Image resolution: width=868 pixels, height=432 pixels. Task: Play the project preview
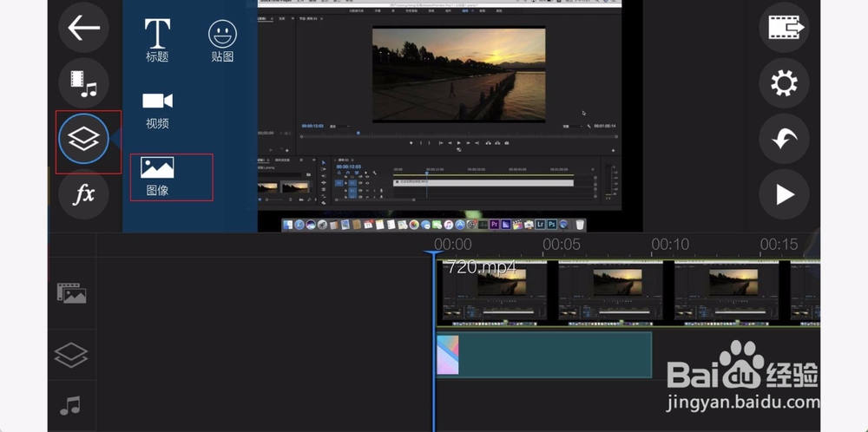[783, 194]
